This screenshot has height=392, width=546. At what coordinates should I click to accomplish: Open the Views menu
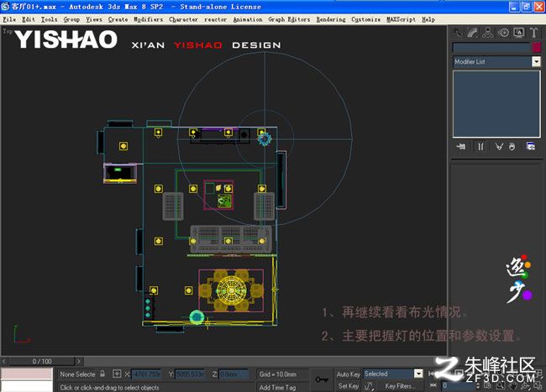click(x=94, y=19)
